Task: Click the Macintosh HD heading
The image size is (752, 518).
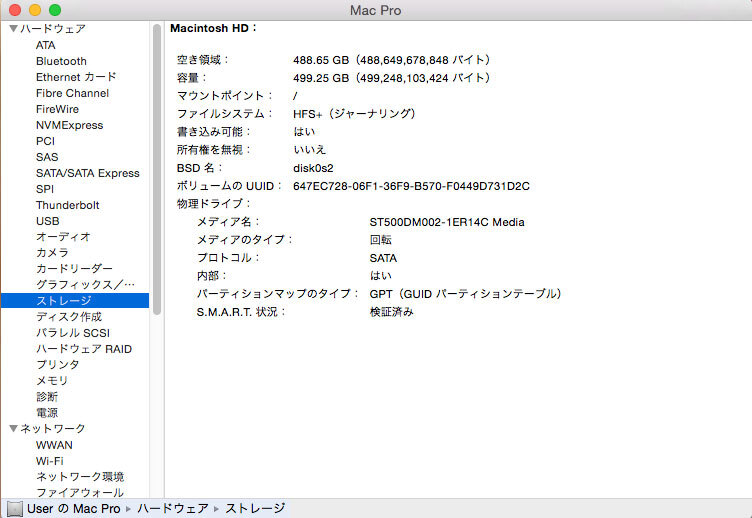Action: click(x=213, y=28)
